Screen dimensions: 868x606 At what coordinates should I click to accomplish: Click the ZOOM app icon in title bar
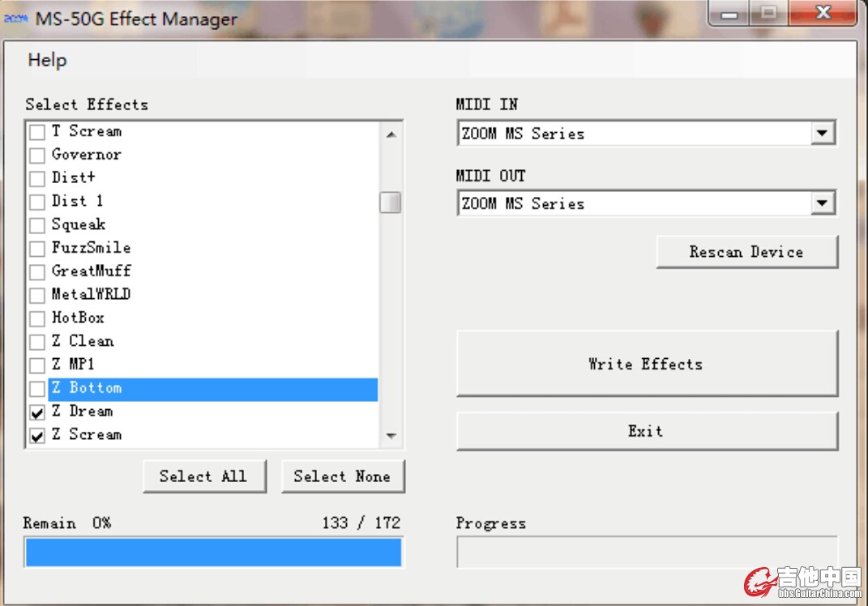[x=15, y=19]
